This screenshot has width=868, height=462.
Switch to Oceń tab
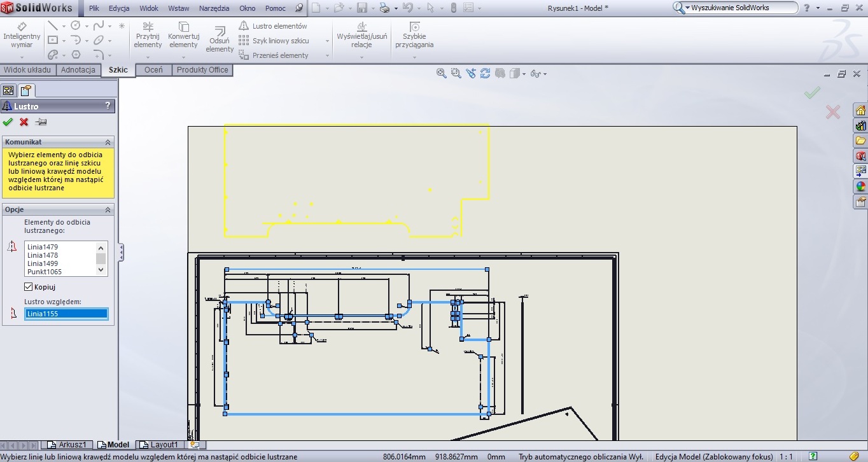(x=153, y=70)
